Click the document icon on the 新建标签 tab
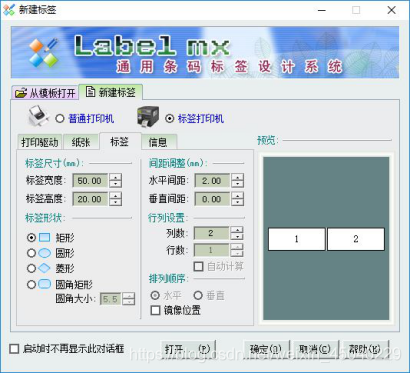 point(90,91)
